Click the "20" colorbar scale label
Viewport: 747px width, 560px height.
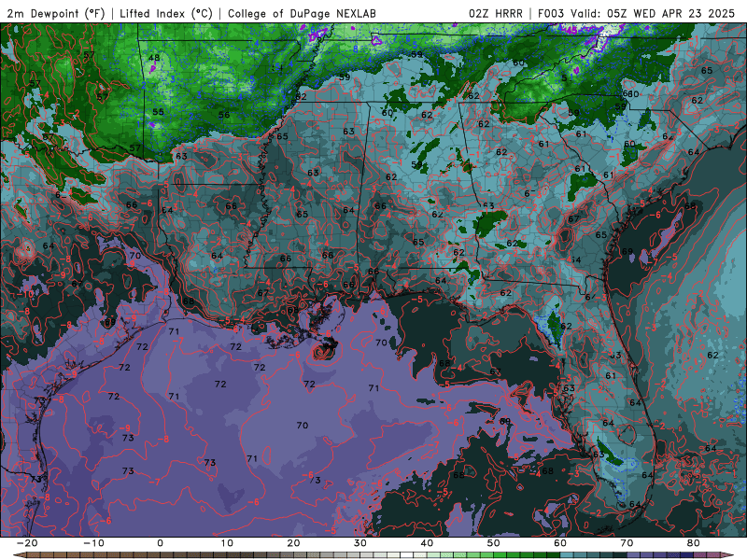(293, 543)
